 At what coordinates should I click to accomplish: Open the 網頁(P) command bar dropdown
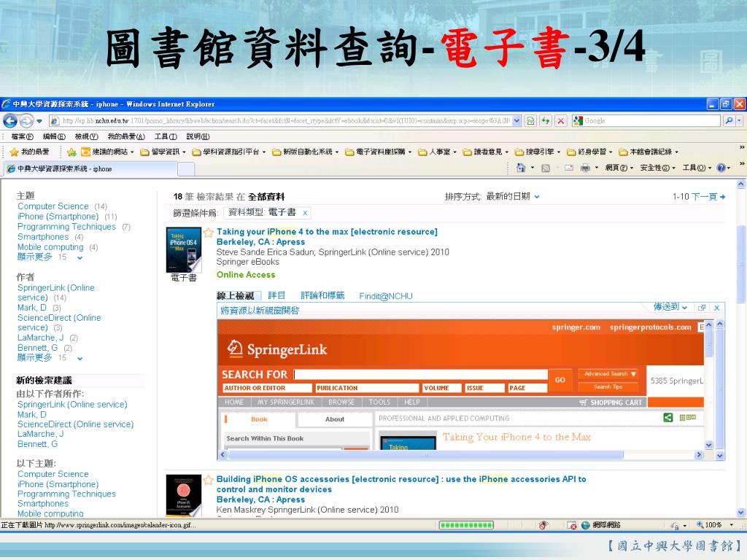[x=619, y=168]
